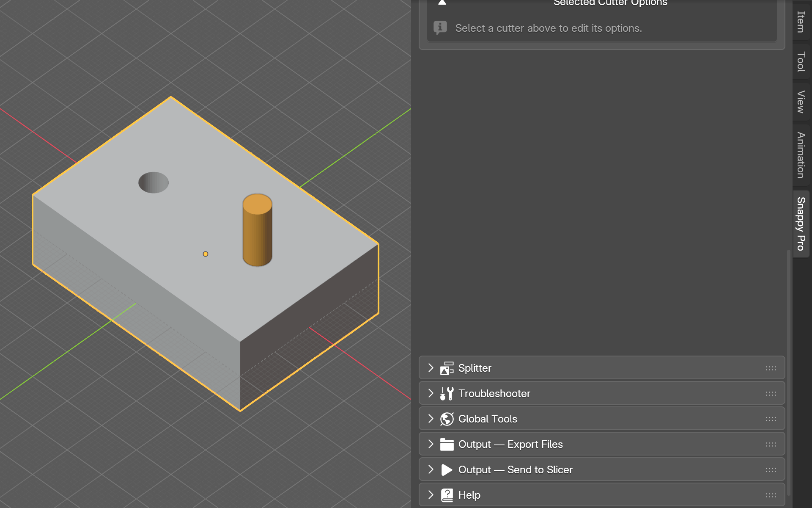Click the Export Files folder icon
The image size is (812, 508).
tap(447, 444)
